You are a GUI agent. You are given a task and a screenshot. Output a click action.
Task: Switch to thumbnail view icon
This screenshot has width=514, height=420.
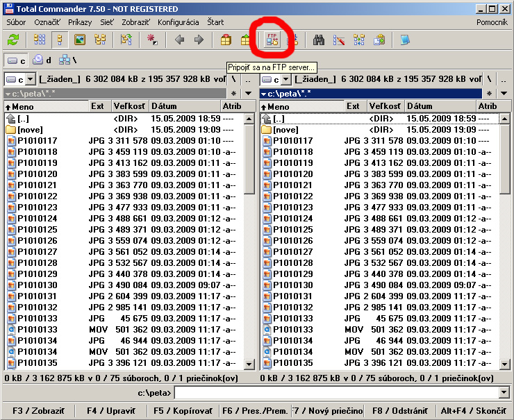(80, 40)
